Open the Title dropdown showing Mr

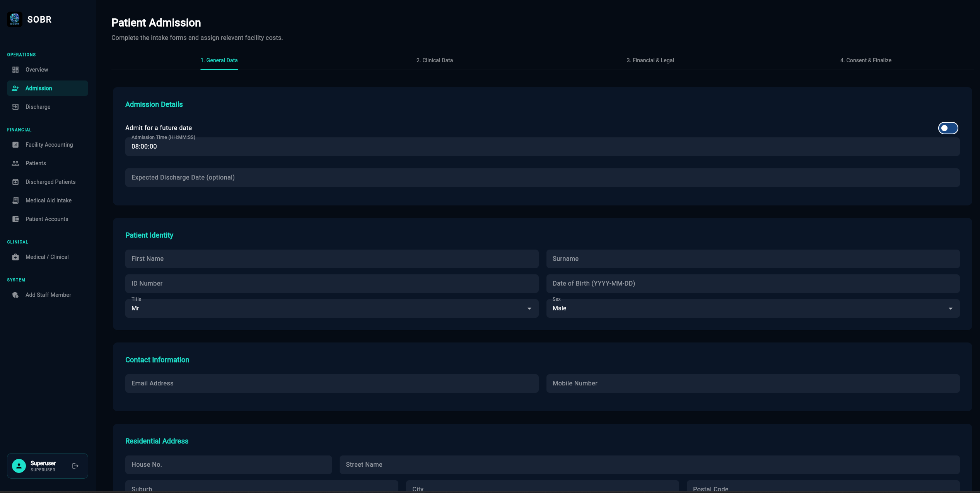[332, 308]
